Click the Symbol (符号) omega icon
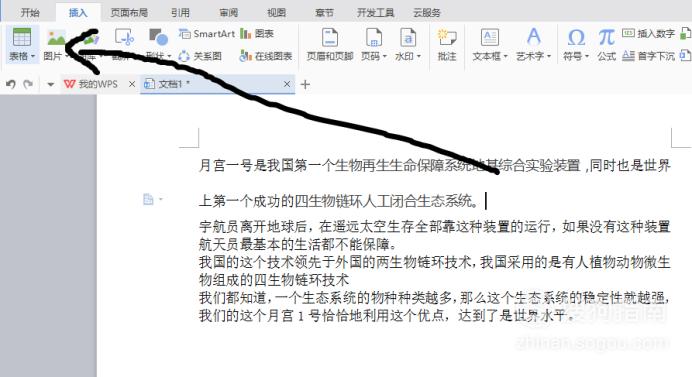The height and width of the screenshot is (377, 692). 576,38
